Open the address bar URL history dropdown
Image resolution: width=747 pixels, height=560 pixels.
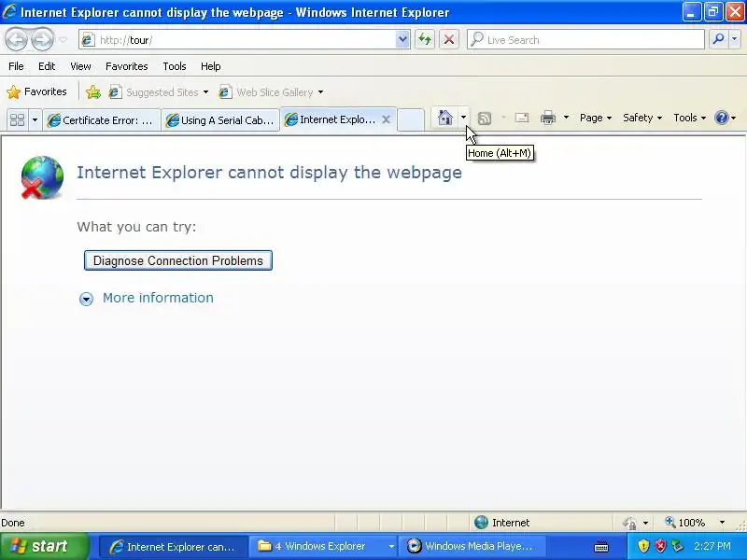(402, 40)
